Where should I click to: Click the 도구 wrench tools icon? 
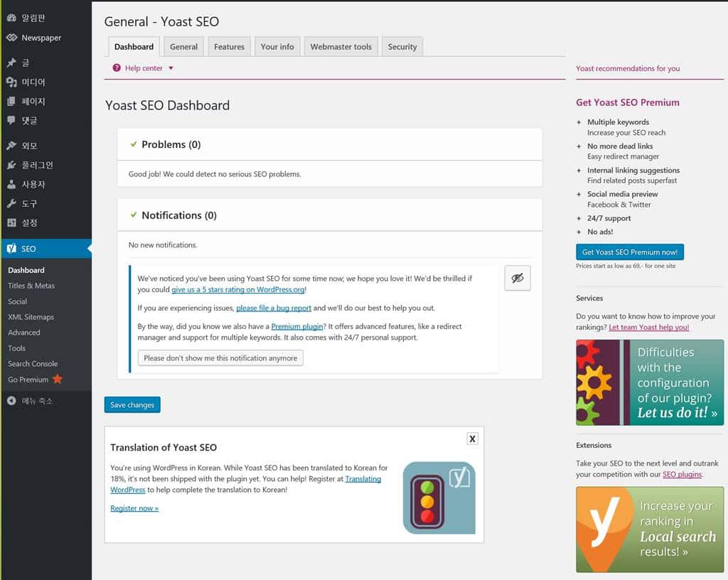coord(11,203)
